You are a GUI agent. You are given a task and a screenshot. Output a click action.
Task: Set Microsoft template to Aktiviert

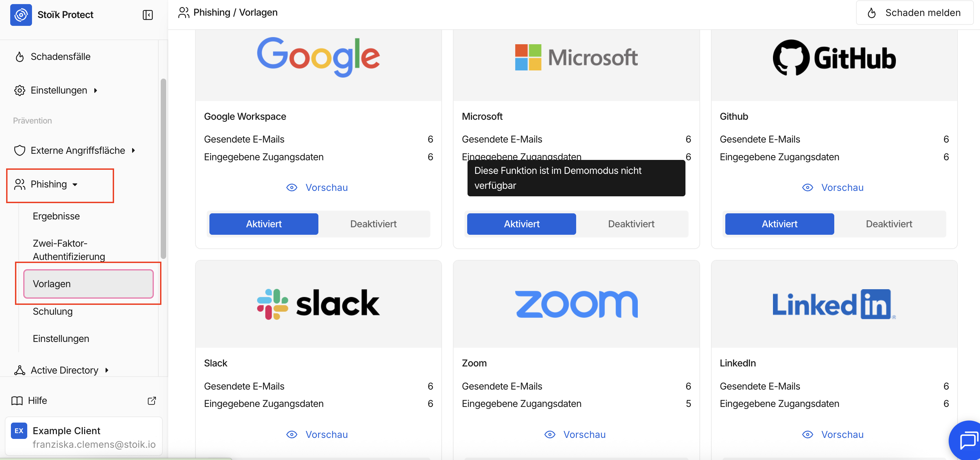click(521, 224)
